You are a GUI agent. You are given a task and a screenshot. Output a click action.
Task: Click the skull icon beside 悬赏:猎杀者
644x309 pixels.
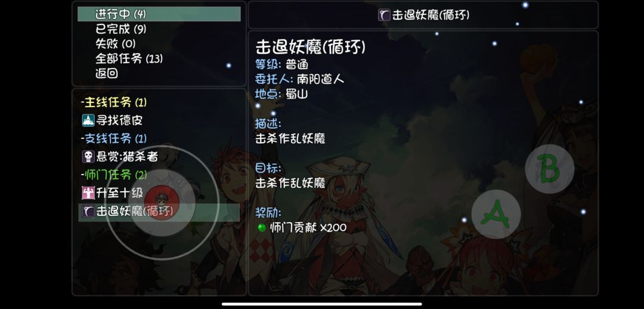[x=88, y=156]
